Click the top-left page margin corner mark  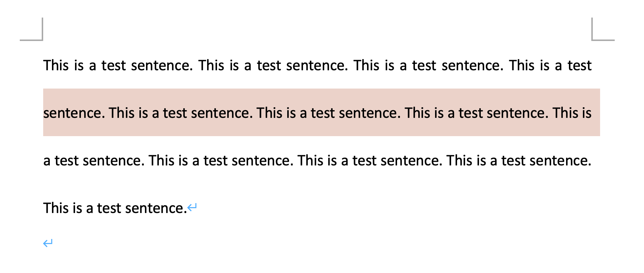(31, 29)
